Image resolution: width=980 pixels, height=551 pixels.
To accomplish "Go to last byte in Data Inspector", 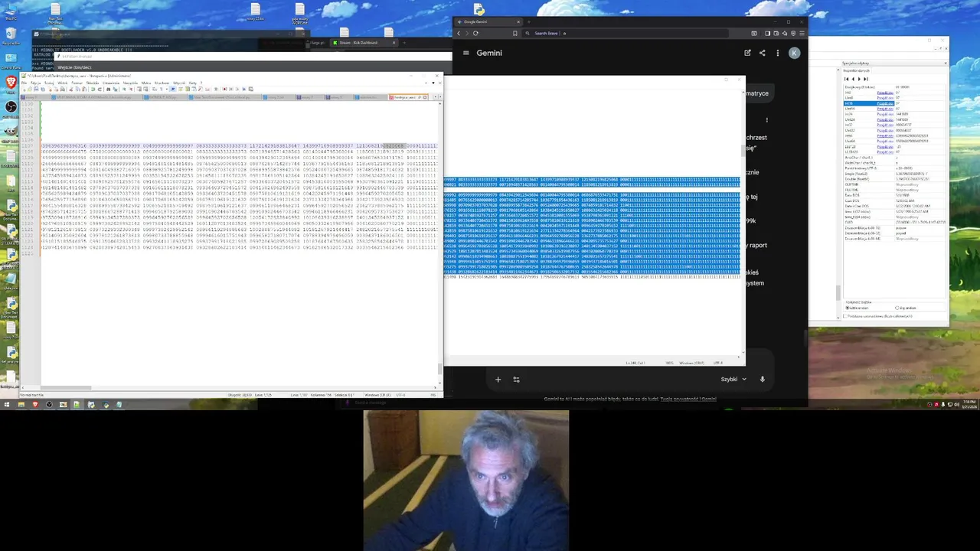I will [x=866, y=79].
